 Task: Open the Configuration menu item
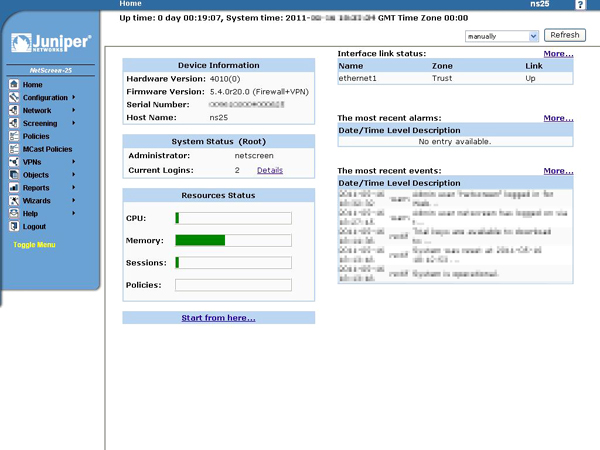coord(45,98)
